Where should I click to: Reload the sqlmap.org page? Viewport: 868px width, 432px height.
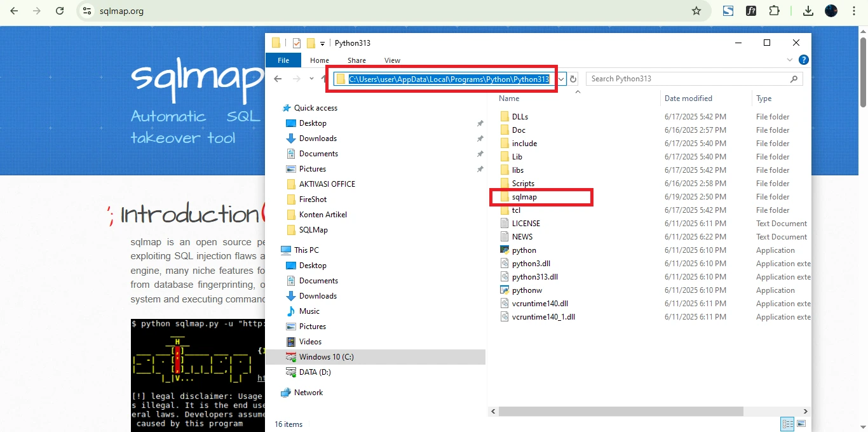point(60,11)
